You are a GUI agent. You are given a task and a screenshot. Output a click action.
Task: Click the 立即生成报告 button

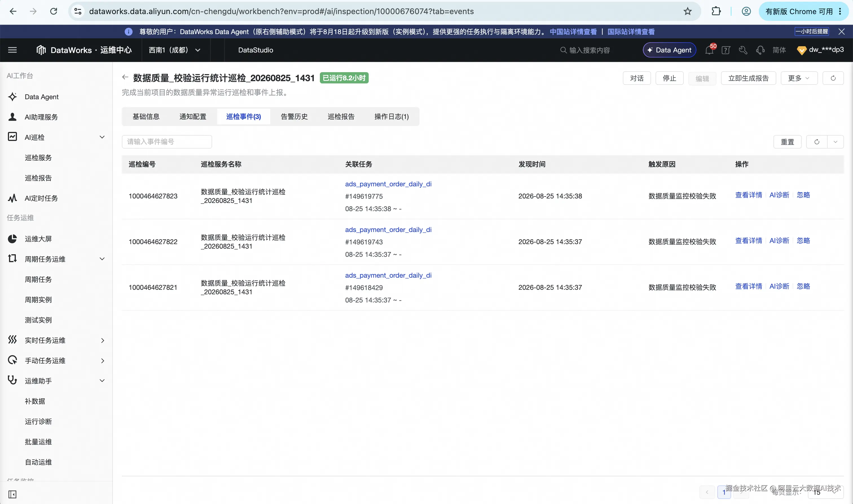coord(748,78)
